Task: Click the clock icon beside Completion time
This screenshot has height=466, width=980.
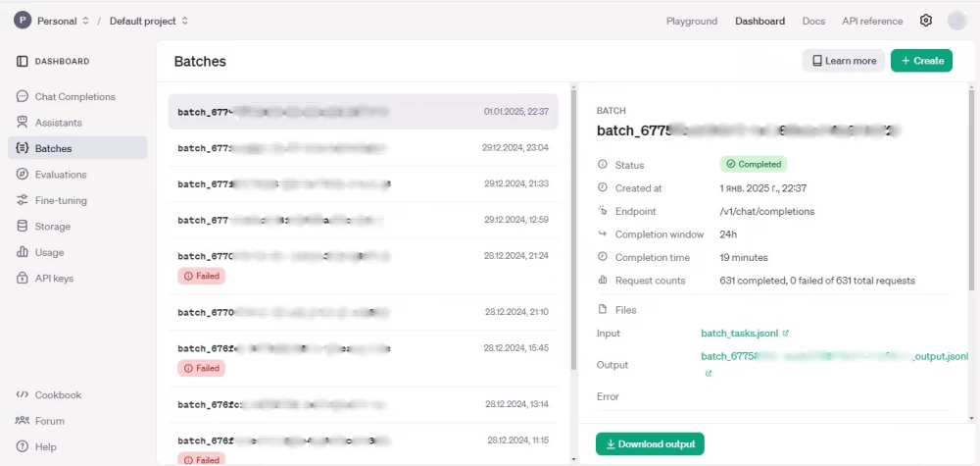Action: [603, 257]
